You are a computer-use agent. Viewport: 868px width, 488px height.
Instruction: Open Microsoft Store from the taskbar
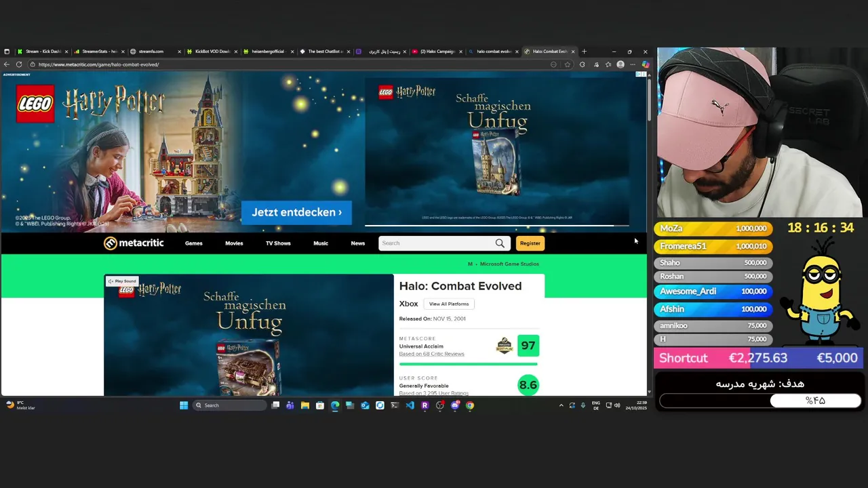320,405
